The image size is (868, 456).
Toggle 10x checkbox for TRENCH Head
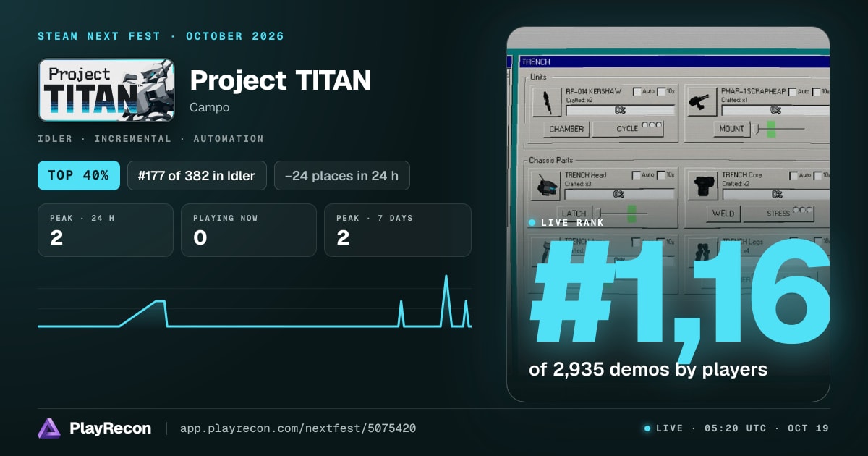tap(660, 174)
